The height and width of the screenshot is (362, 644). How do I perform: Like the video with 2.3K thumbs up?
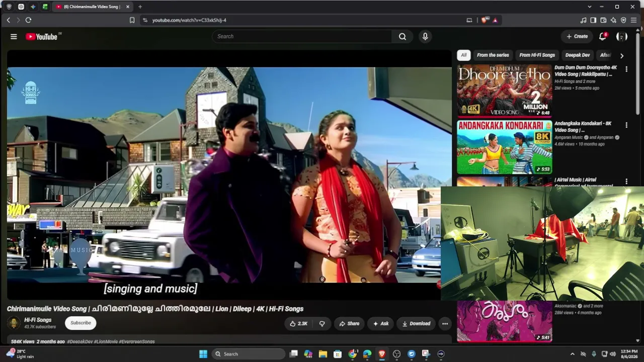[298, 324]
